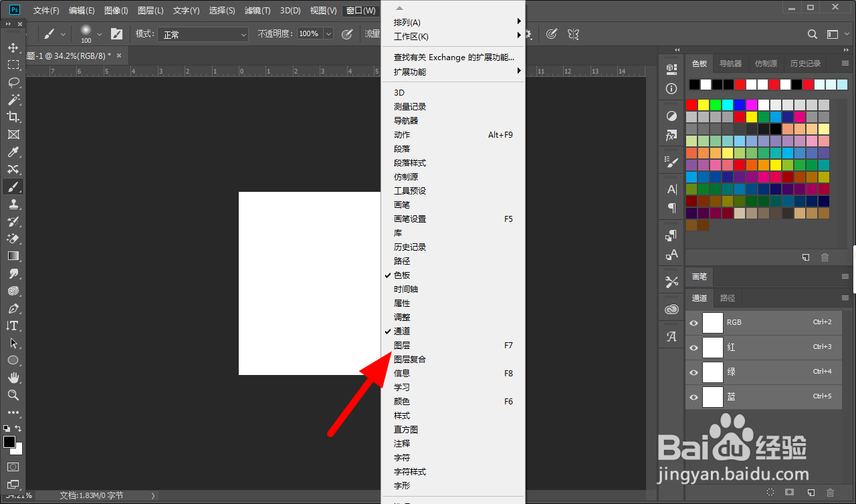Select the Frame tool

(13, 134)
